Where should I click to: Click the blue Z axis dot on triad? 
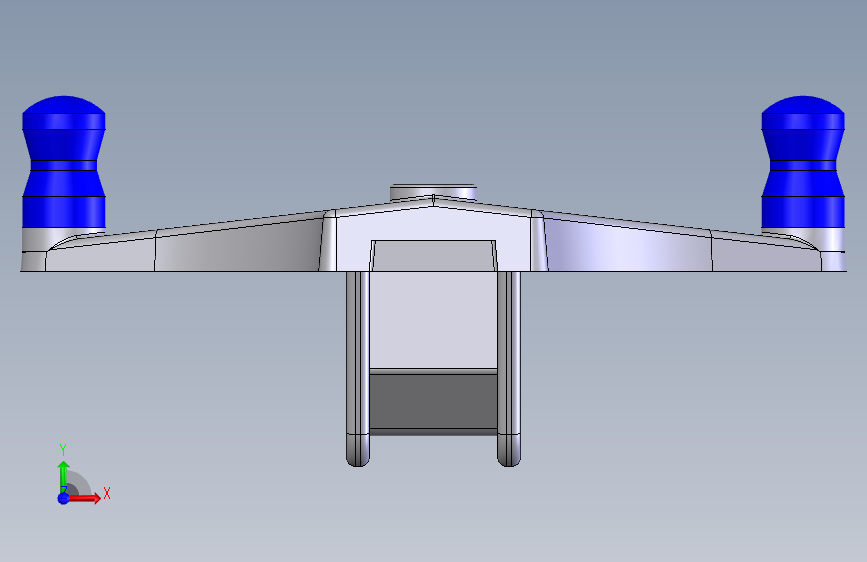pos(64,498)
